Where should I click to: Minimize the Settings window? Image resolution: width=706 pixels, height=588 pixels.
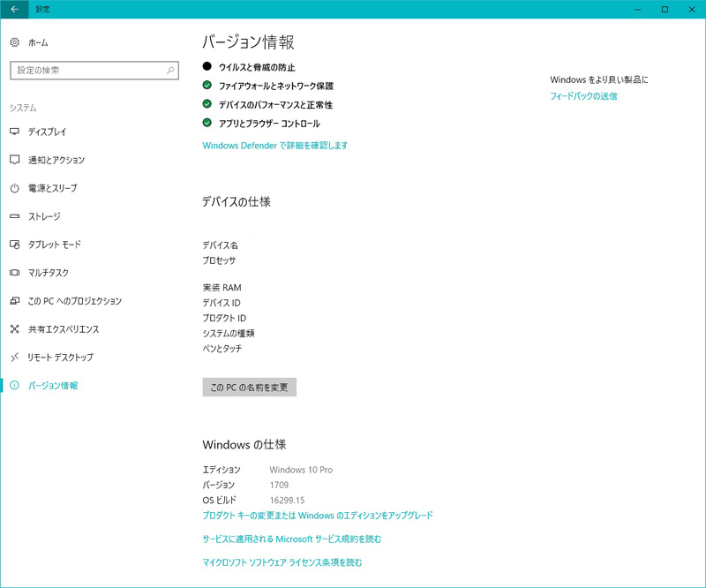click(637, 9)
